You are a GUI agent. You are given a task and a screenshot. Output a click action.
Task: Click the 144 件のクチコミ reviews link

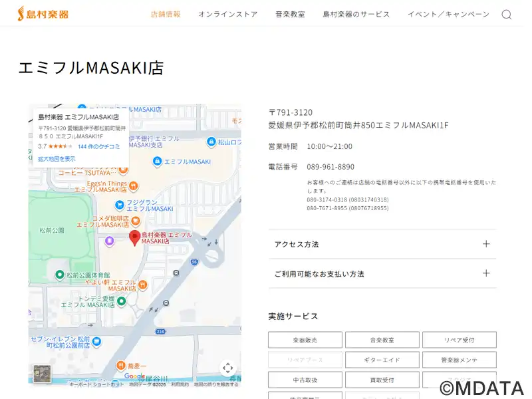click(x=98, y=146)
